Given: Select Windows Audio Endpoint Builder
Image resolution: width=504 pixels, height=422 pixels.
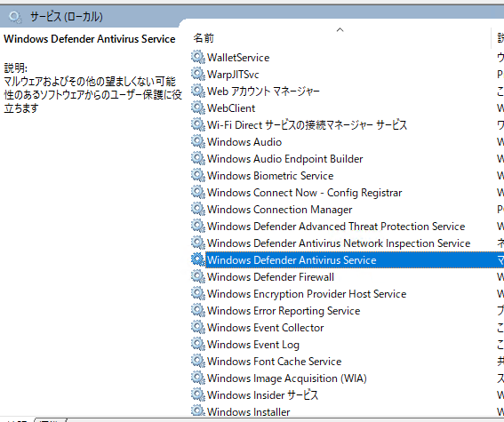Looking at the screenshot, I should tap(284, 159).
